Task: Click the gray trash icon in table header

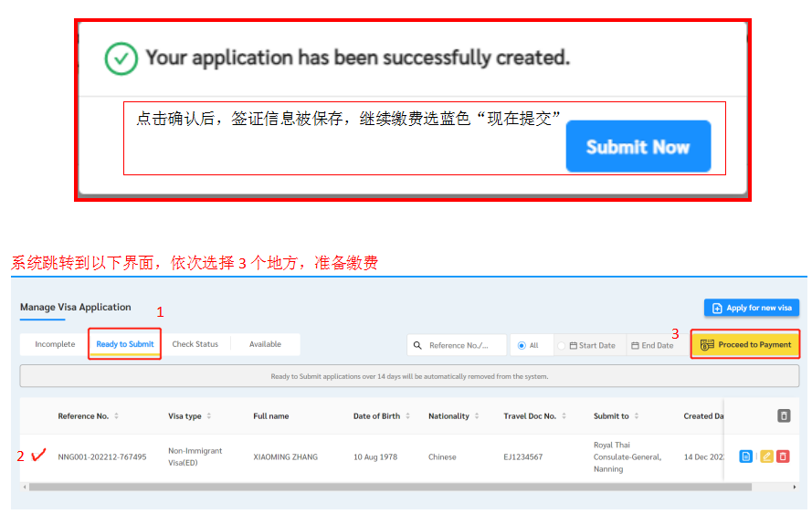Action: 783,415
